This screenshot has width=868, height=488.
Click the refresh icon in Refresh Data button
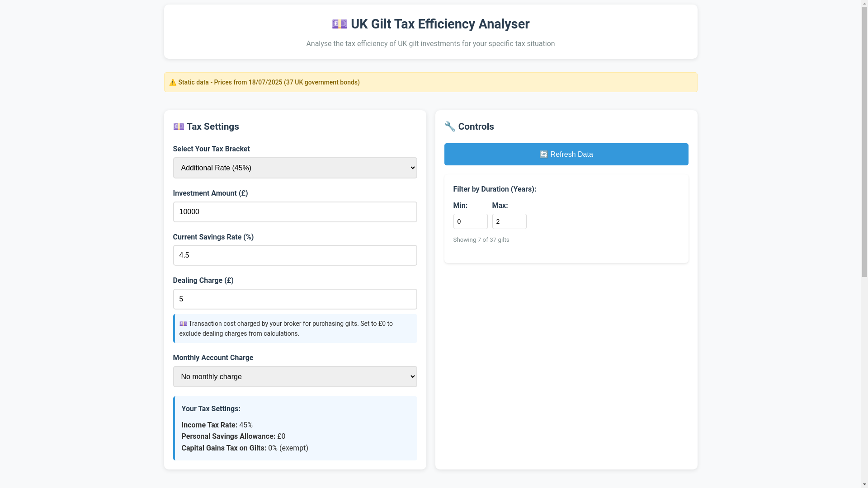click(543, 155)
